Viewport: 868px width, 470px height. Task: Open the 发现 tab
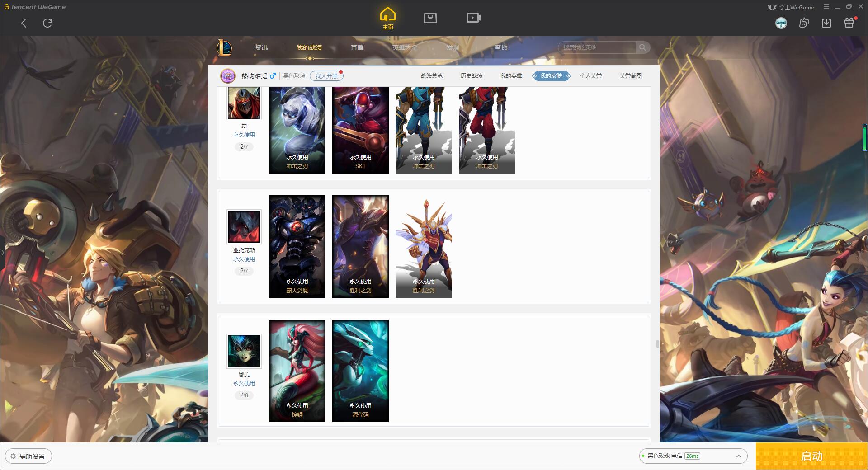pos(453,47)
